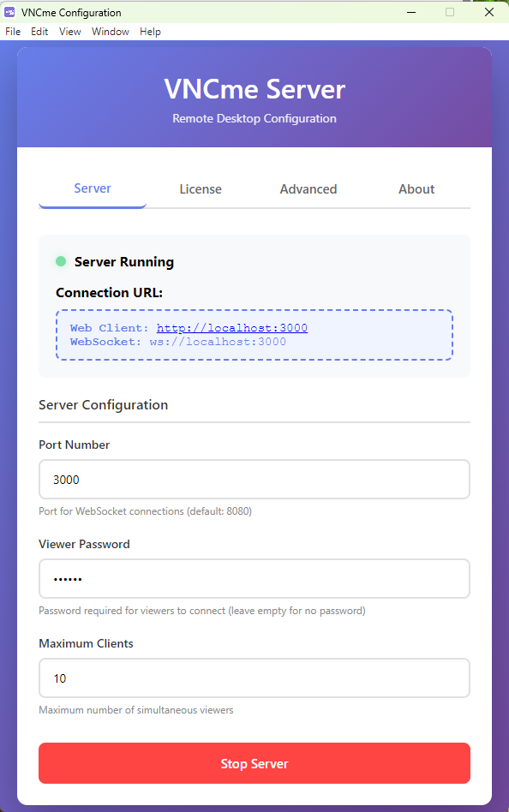Close the VNCme Configuration window
The width and height of the screenshot is (509, 812).
tap(488, 12)
